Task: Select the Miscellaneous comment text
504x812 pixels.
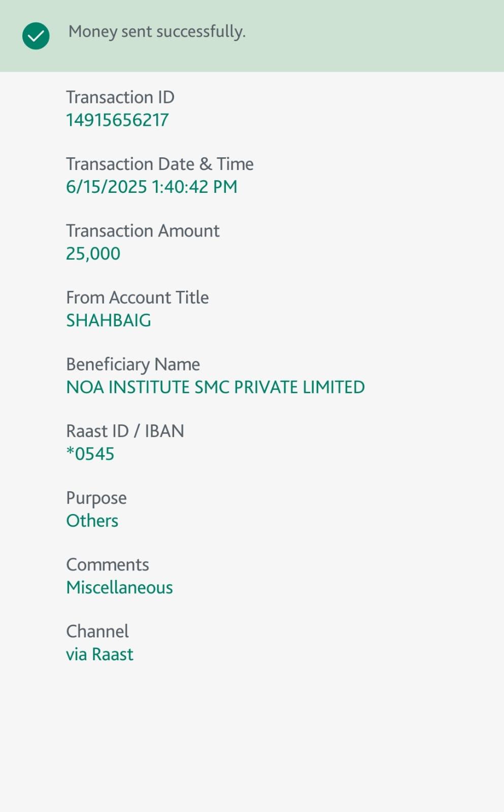Action: coord(119,588)
